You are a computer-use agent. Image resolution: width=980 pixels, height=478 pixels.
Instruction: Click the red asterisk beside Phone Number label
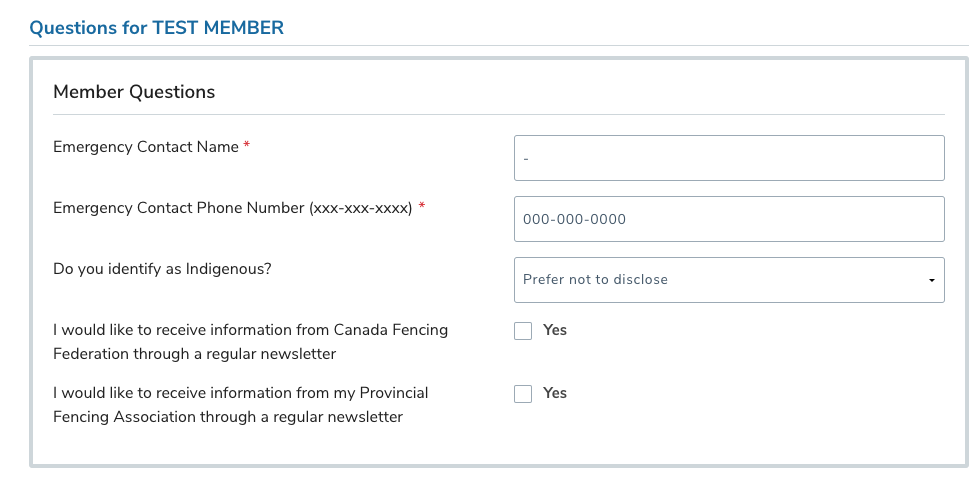point(422,207)
